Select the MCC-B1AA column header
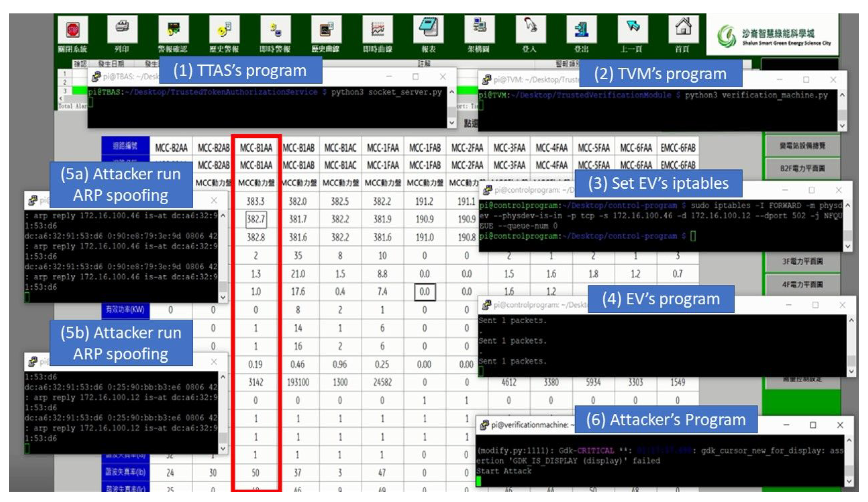Image resolution: width=868 pixels, height=502 pixels. [256, 148]
